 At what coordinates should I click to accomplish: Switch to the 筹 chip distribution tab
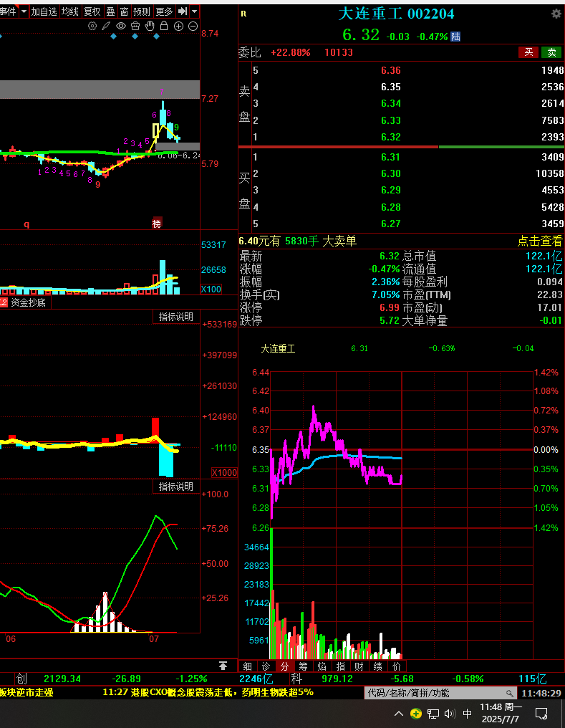303,666
